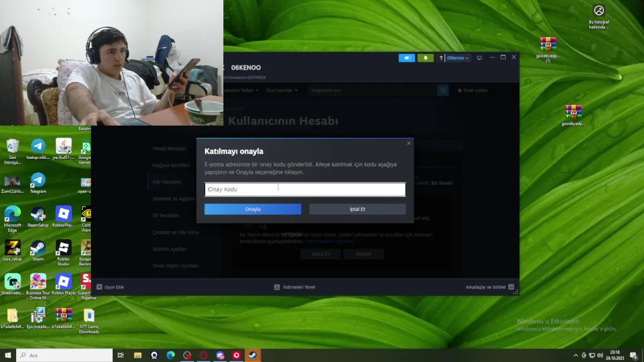The height and width of the screenshot is (362, 644).
Task: Switch Steam to Big Picture mode icon
Action: [479, 58]
